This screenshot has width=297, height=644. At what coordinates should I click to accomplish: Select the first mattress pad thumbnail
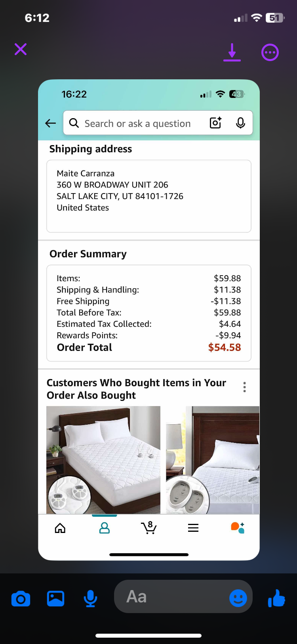click(103, 460)
